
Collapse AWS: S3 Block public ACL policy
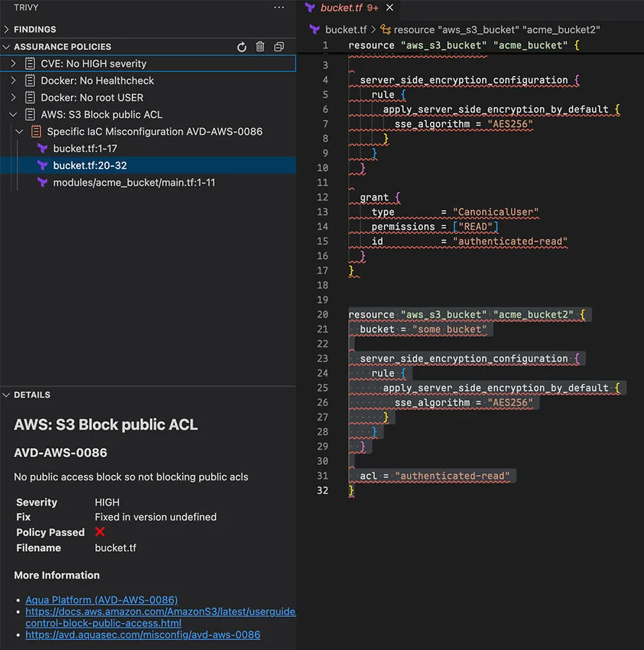coord(13,114)
